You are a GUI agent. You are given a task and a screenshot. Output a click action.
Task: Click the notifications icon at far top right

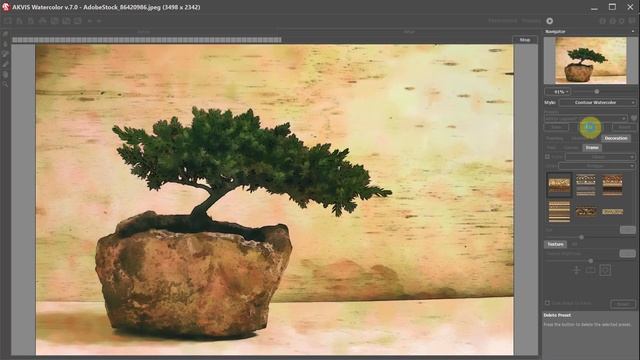632,21
